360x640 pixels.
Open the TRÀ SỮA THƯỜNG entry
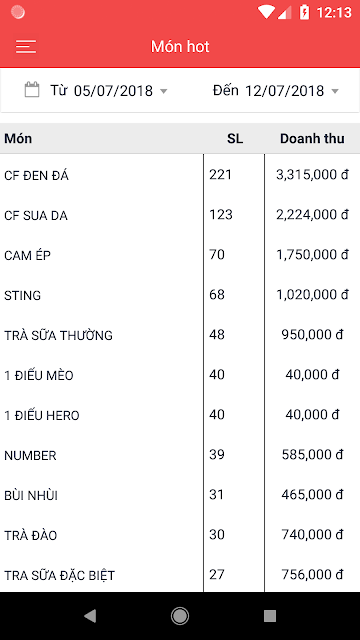point(180,335)
